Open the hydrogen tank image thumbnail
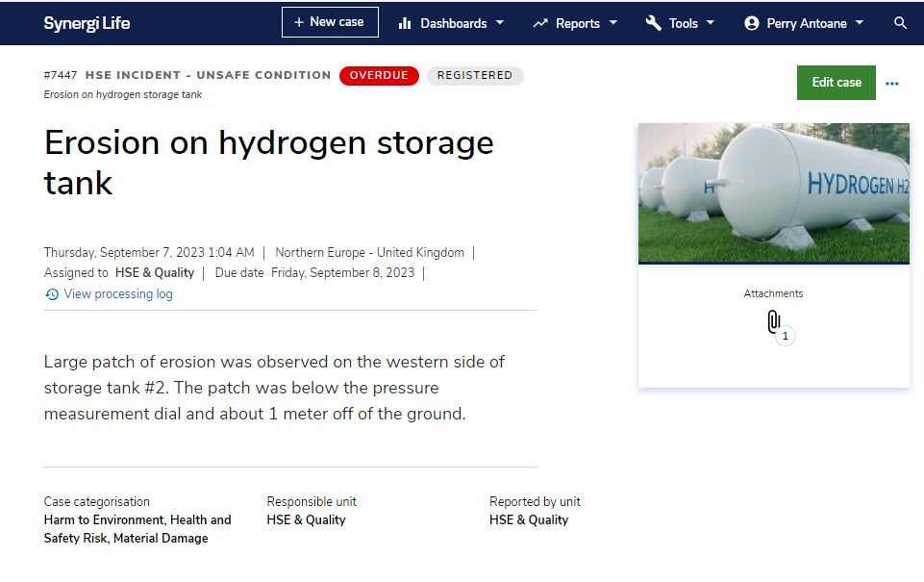Image resolution: width=924 pixels, height=582 pixels. coord(774,192)
